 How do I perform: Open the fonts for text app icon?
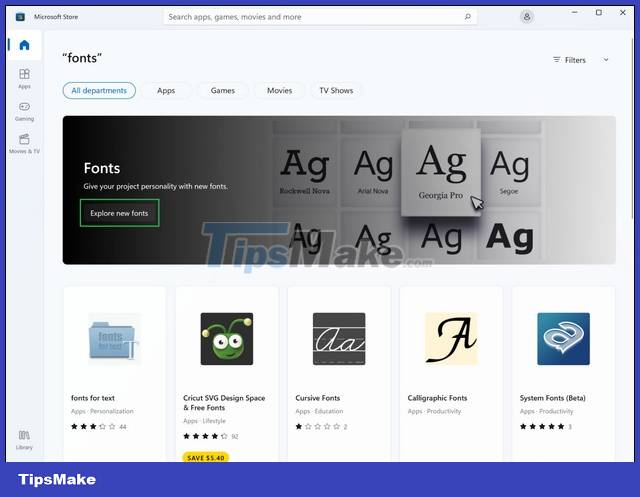(115, 339)
